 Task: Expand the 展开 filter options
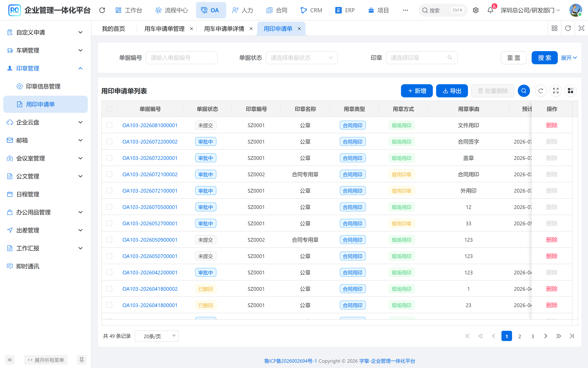[569, 58]
